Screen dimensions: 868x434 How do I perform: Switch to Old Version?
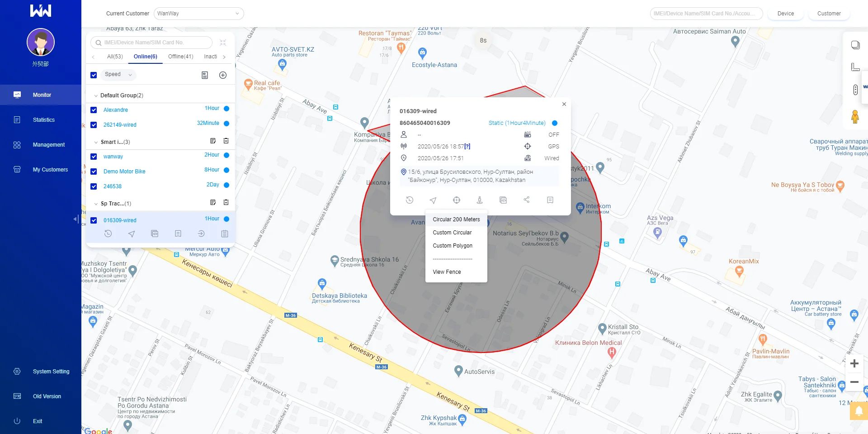pyautogui.click(x=41, y=396)
